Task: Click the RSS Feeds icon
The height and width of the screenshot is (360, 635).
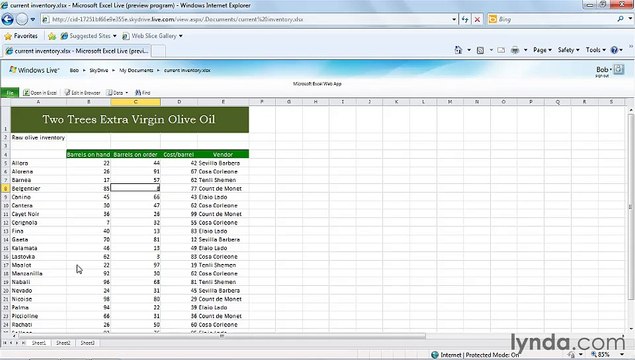Action: tap(480, 50)
